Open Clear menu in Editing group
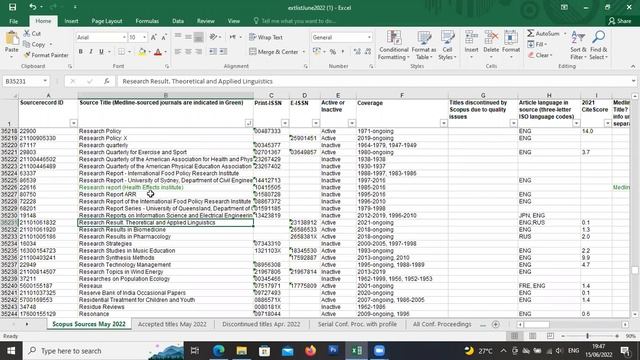Viewport: 640px width, 360px height. (540, 55)
